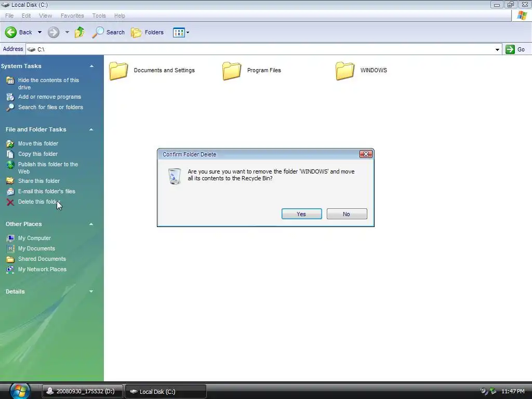Switch to 20080930_175532 (D:) taskbar window
The image size is (532, 399).
(83, 391)
